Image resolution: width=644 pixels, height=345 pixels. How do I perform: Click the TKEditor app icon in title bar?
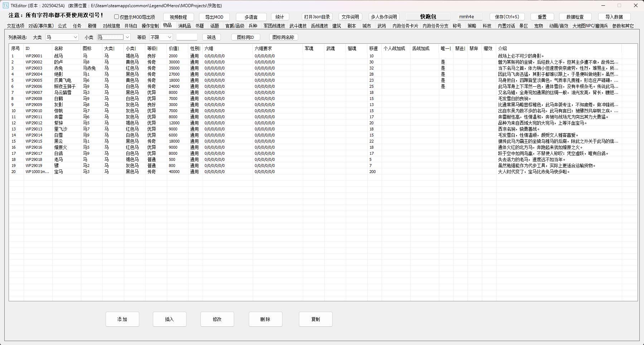click(x=5, y=5)
